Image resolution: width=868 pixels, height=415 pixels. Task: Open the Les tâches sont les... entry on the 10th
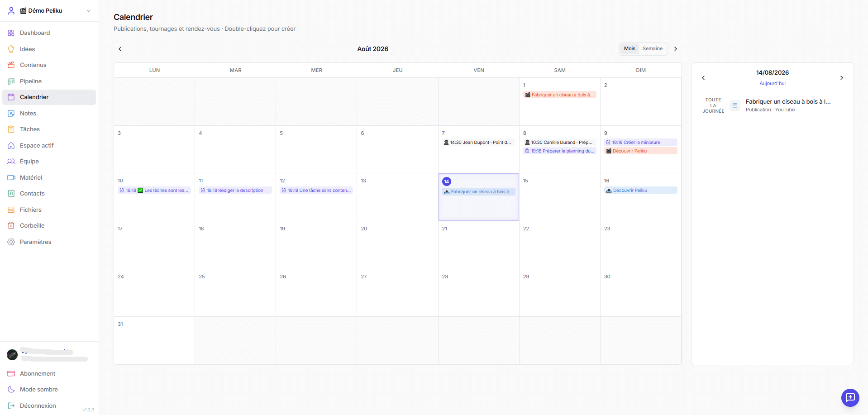point(154,191)
